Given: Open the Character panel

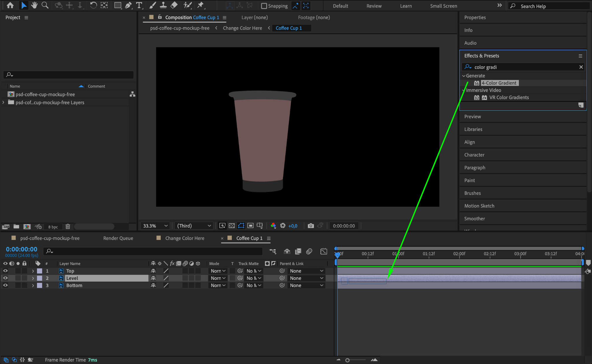Looking at the screenshot, I should point(474,155).
